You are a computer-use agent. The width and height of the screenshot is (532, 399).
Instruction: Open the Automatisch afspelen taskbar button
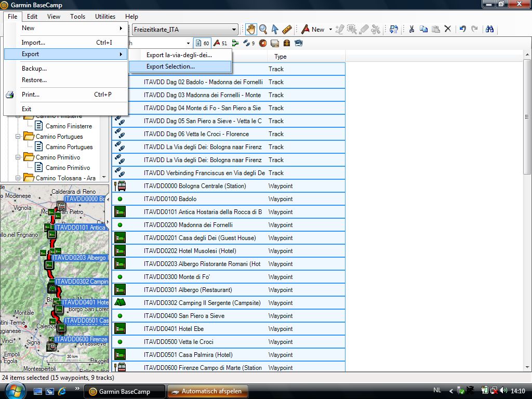[208, 391]
